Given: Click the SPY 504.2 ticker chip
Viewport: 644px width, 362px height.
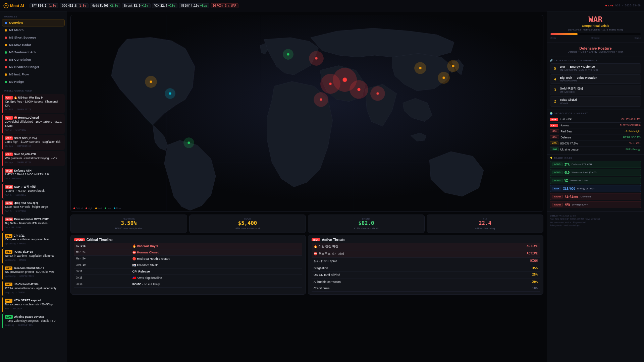Looking at the screenshot, I should pos(44,6).
